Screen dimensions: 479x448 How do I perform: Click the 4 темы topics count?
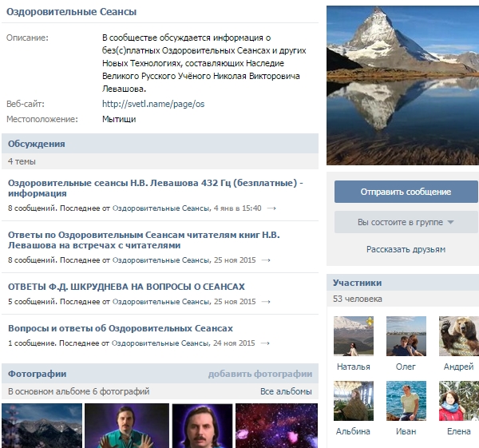[22, 161]
